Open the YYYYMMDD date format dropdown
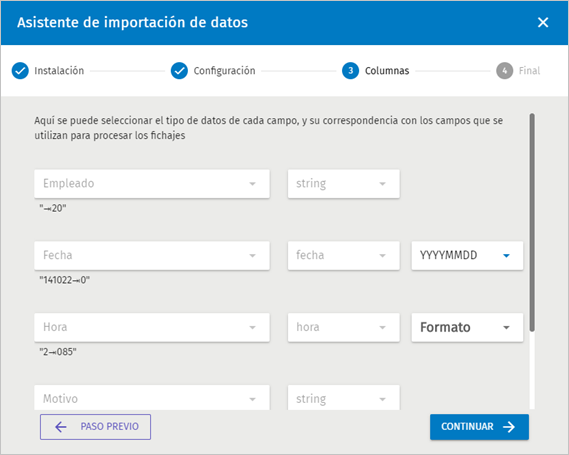 pyautogui.click(x=467, y=255)
